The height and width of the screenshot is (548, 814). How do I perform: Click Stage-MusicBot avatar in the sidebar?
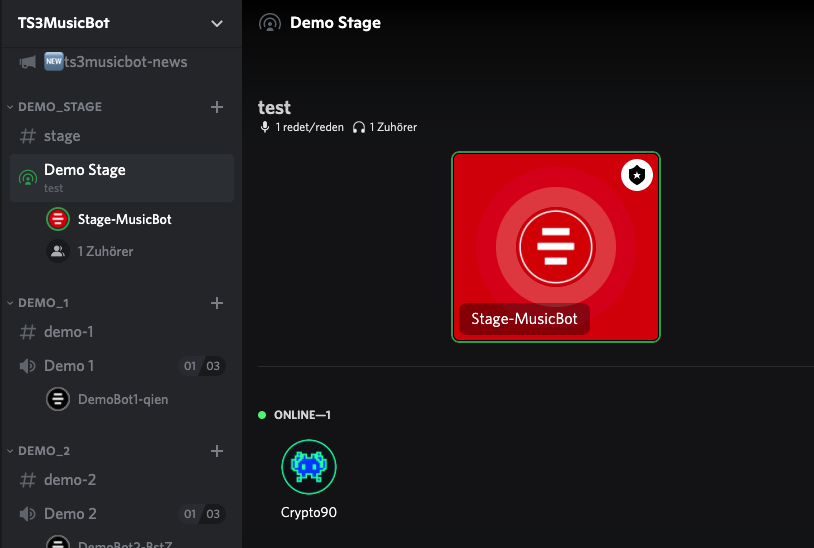[58, 219]
